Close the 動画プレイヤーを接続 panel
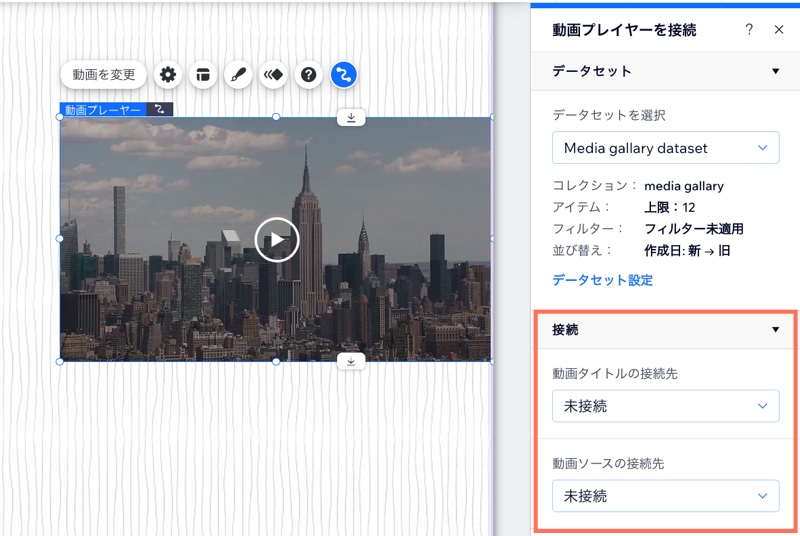The image size is (800, 536). click(779, 30)
